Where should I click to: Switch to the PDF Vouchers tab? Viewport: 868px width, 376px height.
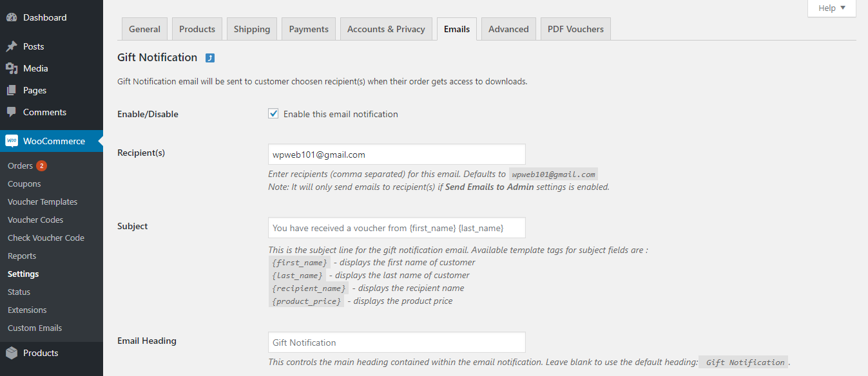(575, 29)
